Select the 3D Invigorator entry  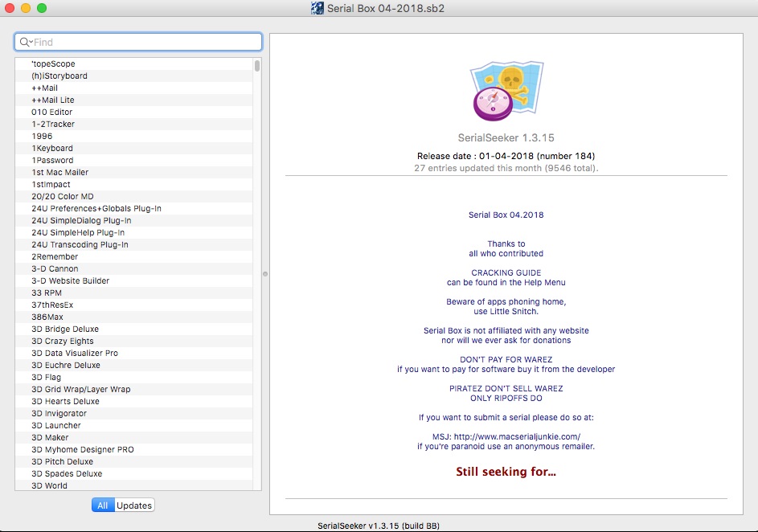coord(134,414)
